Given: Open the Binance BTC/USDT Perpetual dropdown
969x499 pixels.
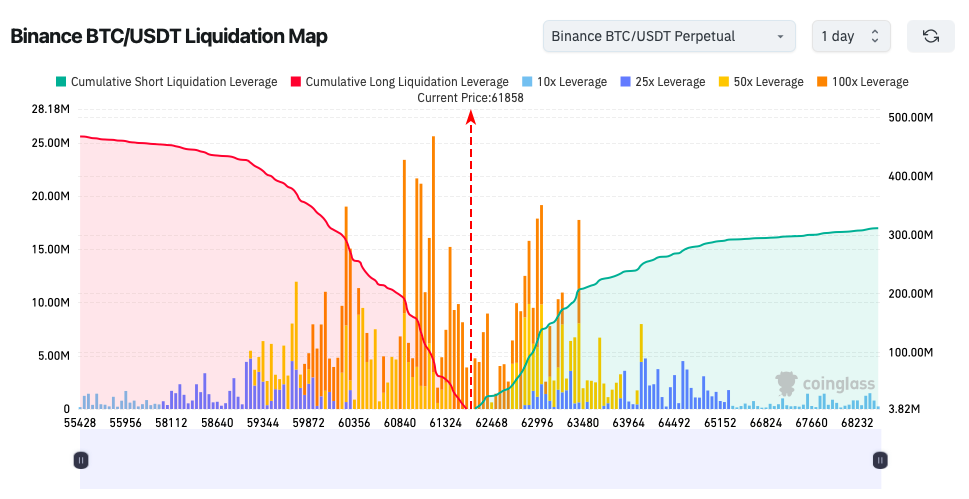Looking at the screenshot, I should (669, 36).
